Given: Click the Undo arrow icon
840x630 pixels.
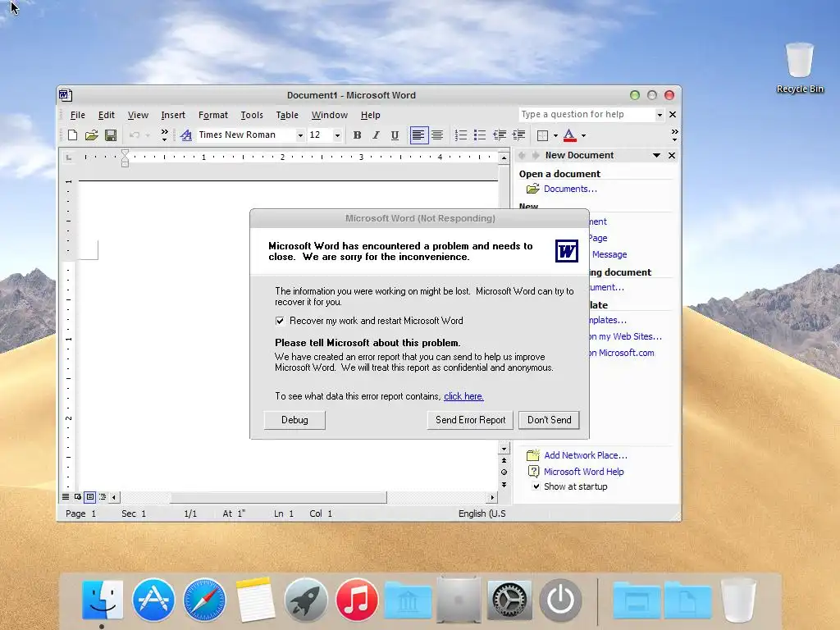Looking at the screenshot, I should pos(135,135).
